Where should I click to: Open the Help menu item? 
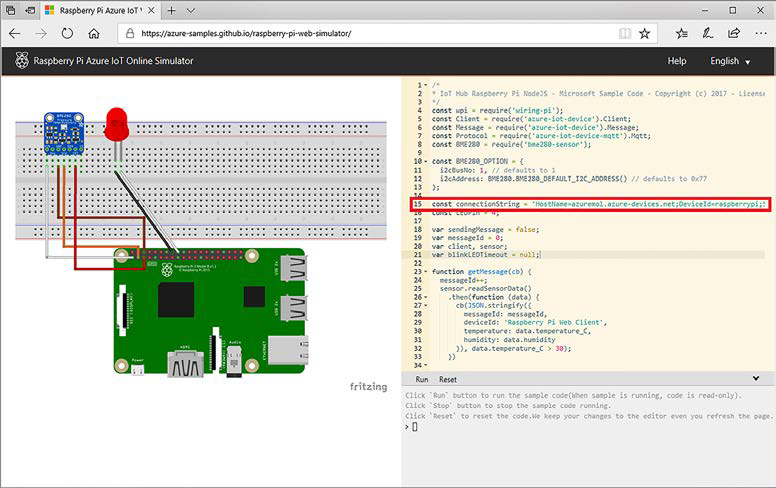677,61
